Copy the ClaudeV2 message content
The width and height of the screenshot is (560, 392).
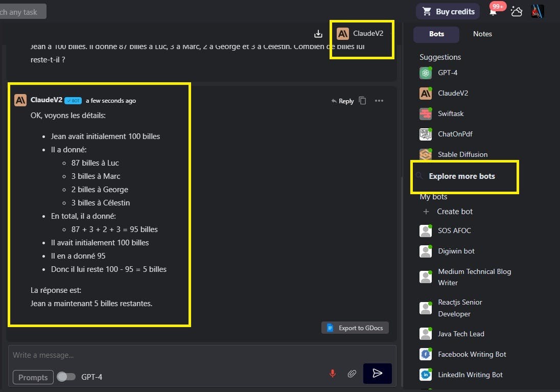362,101
